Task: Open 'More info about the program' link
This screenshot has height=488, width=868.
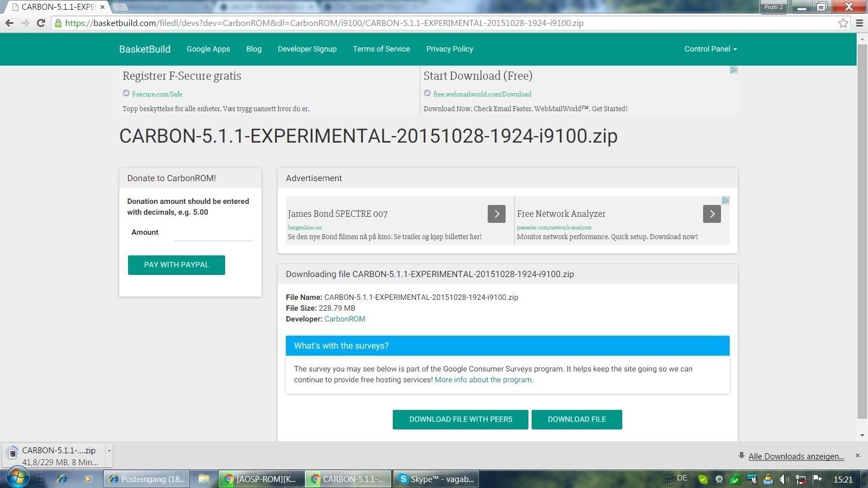Action: tap(484, 380)
